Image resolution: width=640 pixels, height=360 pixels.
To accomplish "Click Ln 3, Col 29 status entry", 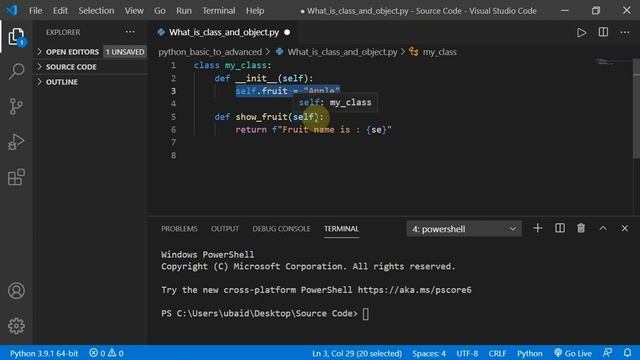I will coord(357,353).
